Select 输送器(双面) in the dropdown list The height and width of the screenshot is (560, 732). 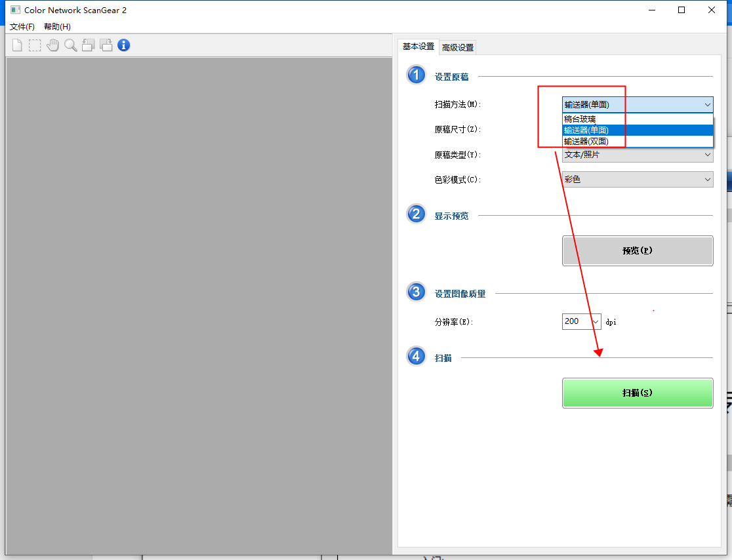586,141
